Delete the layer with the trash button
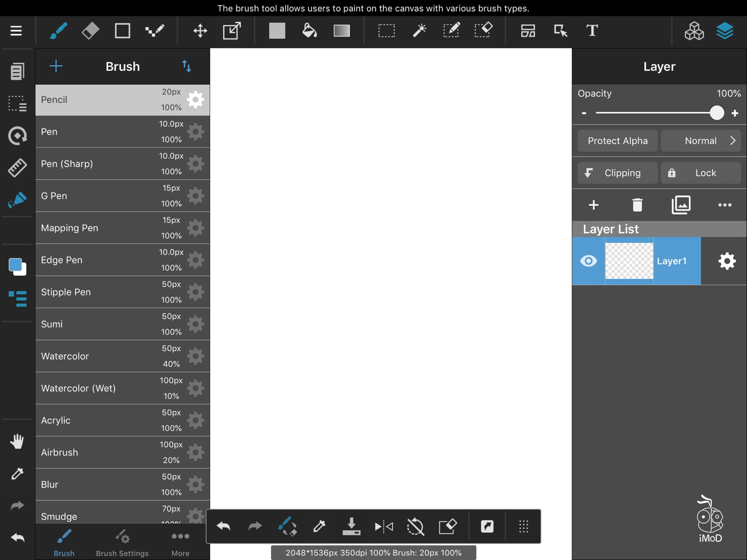The width and height of the screenshot is (747, 560). click(636, 205)
